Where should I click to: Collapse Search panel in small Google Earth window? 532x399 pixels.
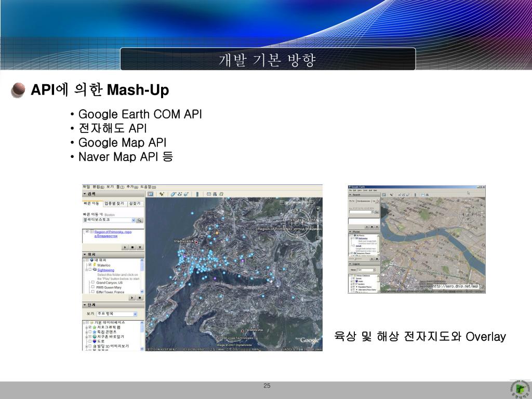point(364,195)
